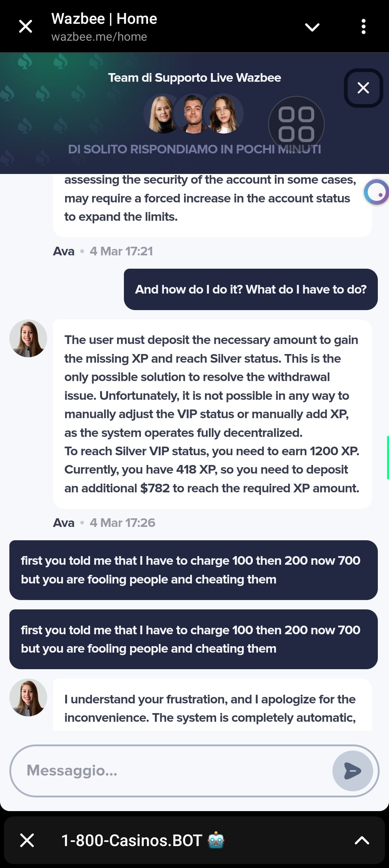Click Ava's avatar beside the apology message

[x=28, y=698]
